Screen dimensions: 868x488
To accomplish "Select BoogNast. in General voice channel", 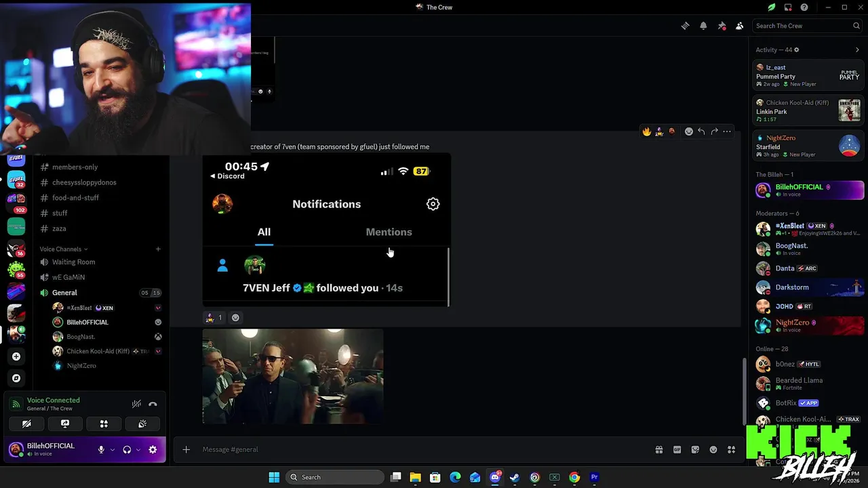I will (108, 337).
